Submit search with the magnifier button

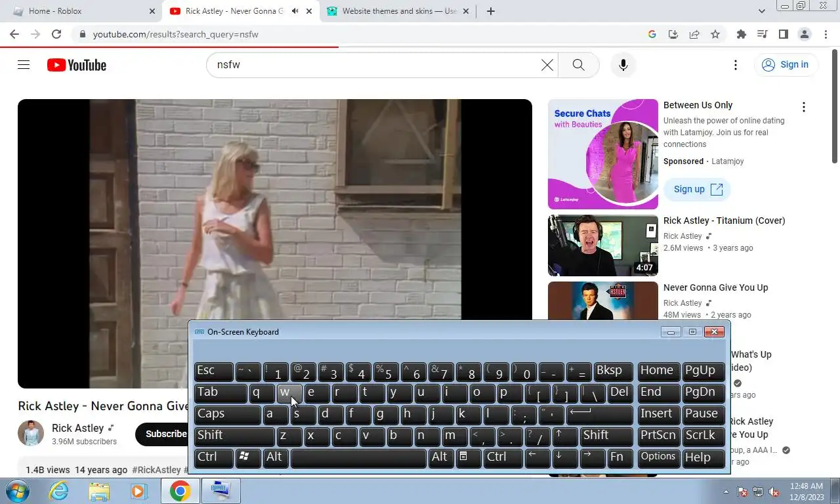[578, 64]
